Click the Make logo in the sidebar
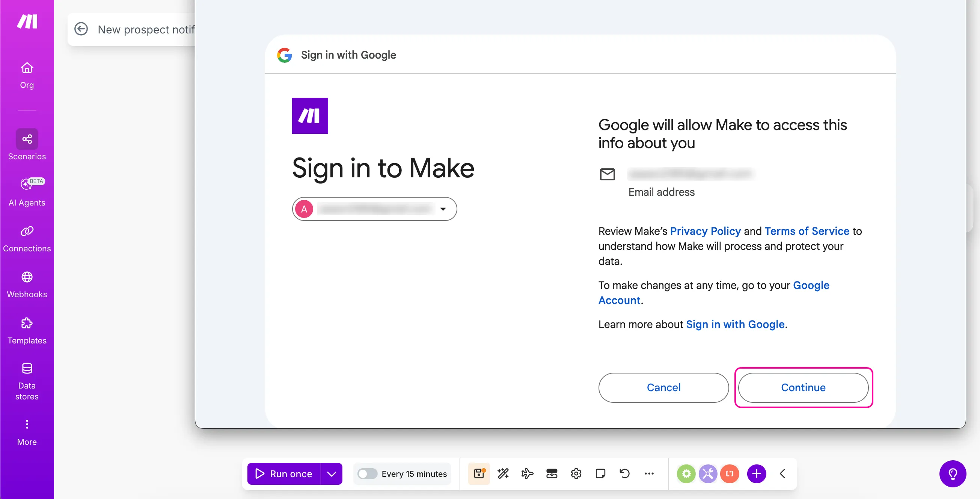 pyautogui.click(x=27, y=21)
